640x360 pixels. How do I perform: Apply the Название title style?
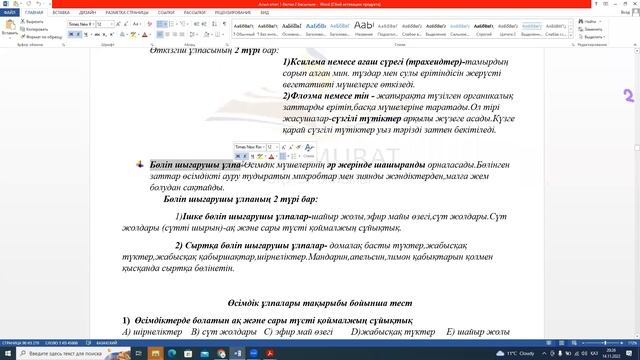tap(364, 29)
